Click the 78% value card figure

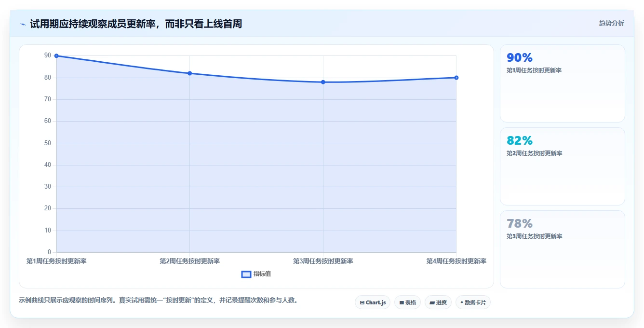(520, 224)
